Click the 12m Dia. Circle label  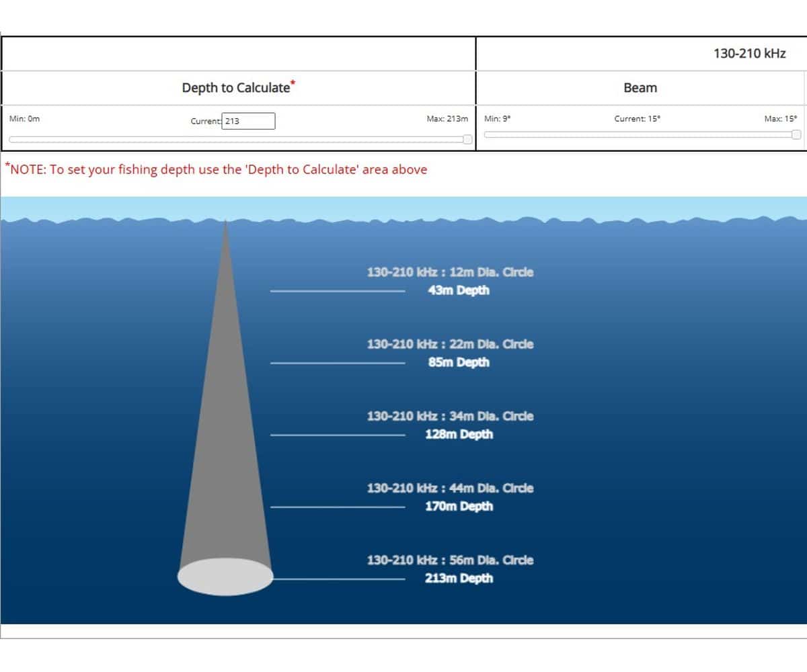coord(451,273)
